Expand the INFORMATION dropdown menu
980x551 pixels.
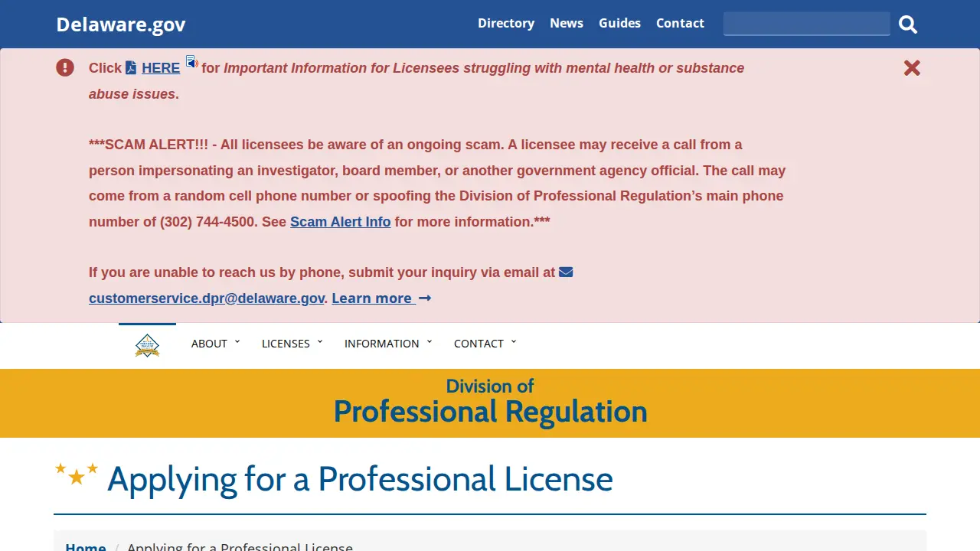pos(388,344)
